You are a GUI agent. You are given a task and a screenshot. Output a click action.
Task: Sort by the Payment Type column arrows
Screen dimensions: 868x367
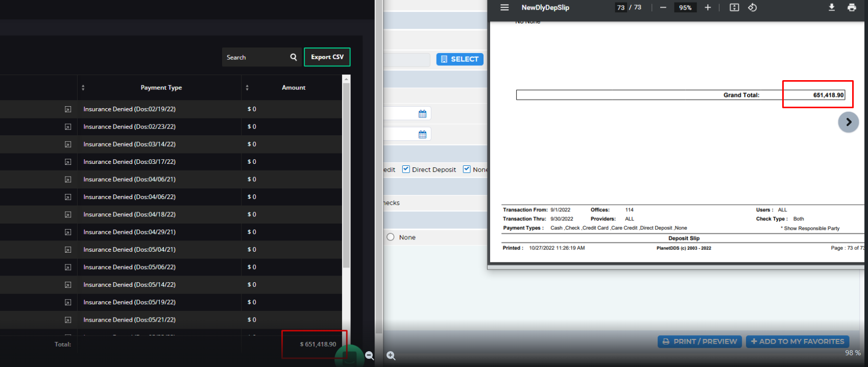click(x=83, y=88)
